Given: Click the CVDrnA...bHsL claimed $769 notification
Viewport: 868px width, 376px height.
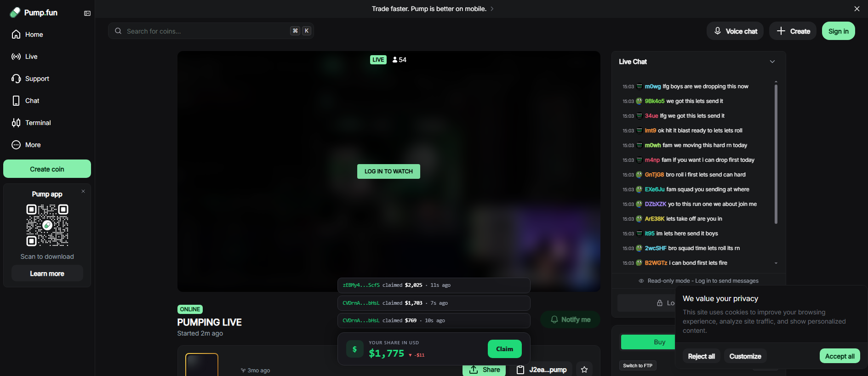Looking at the screenshot, I should [x=434, y=320].
